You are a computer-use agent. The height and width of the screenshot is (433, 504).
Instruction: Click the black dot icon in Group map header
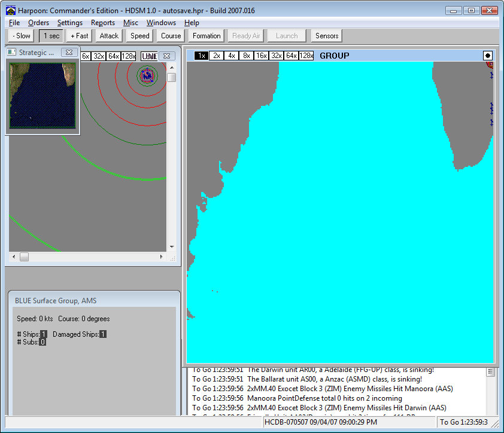(488, 56)
